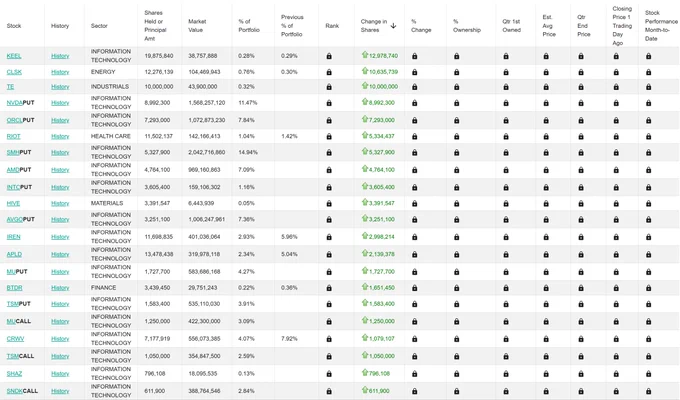This screenshot has width=680, height=400.
Task: Click the Rank lock icon for KEEL
Action: point(329,56)
